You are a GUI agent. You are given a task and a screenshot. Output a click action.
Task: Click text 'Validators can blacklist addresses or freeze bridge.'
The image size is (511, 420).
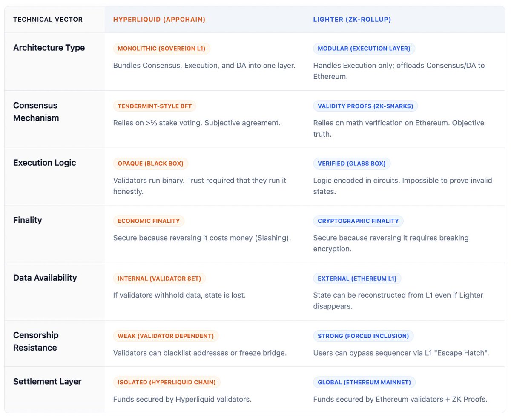pos(200,353)
